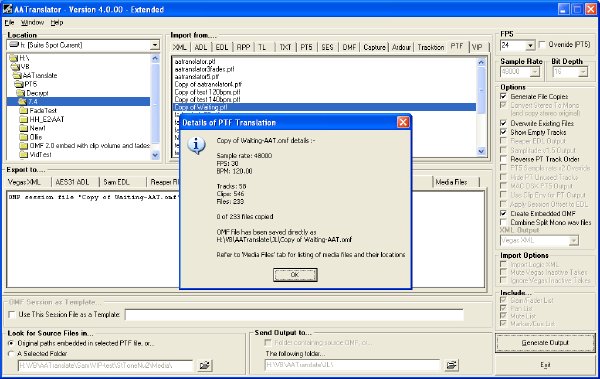The height and width of the screenshot is (379, 600).
Task: Open the XML Output Vegas XML dropdown
Action: pos(573,240)
